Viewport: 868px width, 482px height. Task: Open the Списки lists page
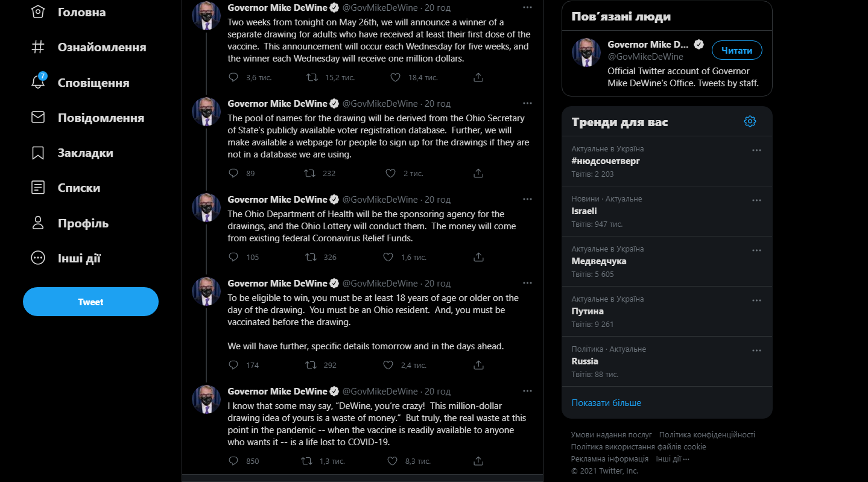point(78,187)
